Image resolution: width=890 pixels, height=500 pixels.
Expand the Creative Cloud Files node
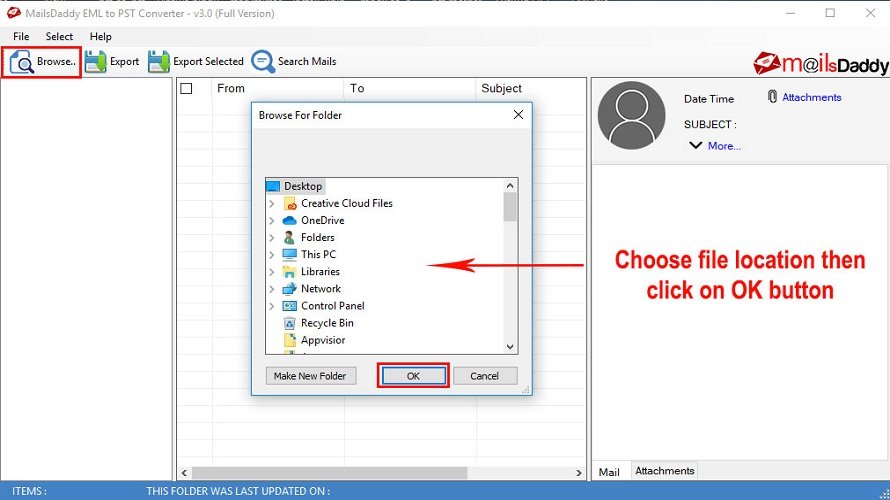272,203
